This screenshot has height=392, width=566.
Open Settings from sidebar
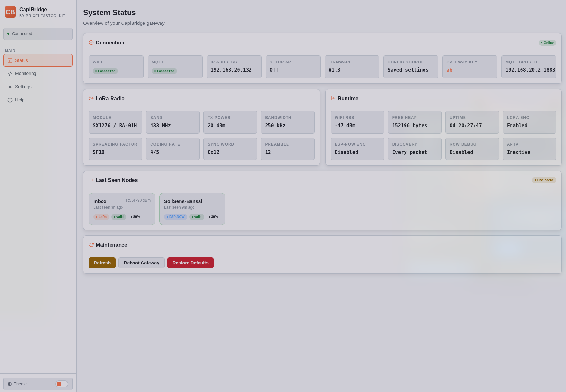pyautogui.click(x=38, y=87)
